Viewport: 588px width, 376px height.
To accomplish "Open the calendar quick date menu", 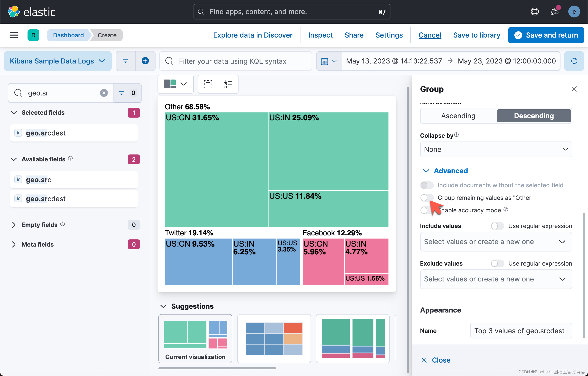I will point(329,61).
